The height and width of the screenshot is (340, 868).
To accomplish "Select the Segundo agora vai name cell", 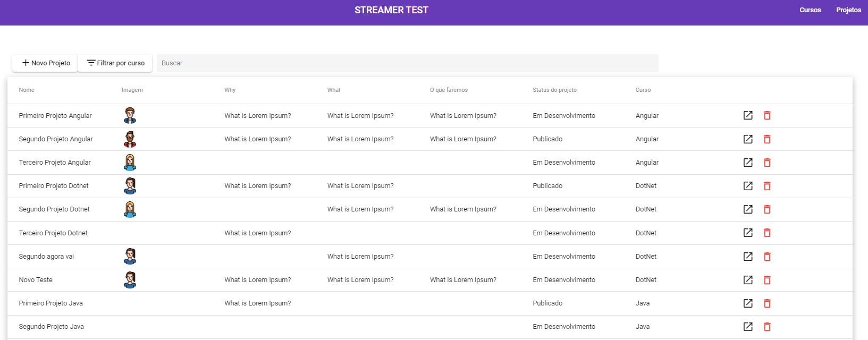I will point(46,256).
